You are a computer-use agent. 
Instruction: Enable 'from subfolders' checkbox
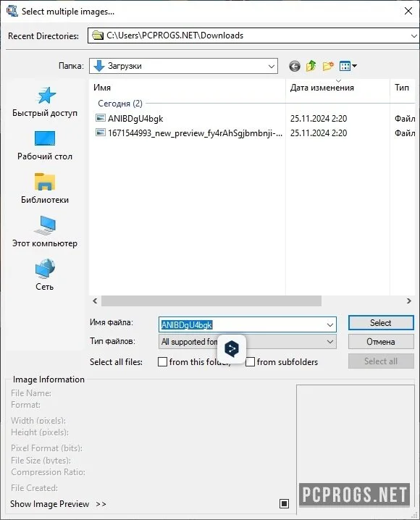coord(251,361)
